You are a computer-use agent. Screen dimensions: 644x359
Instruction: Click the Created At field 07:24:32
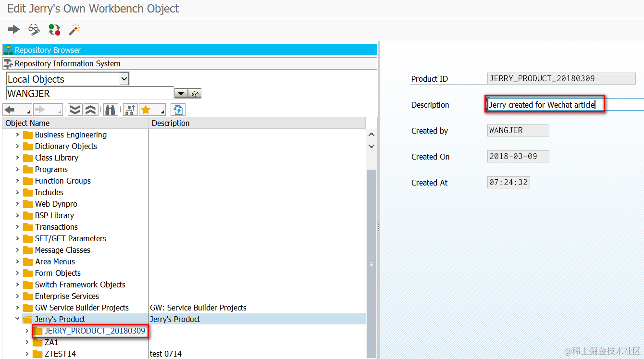click(508, 183)
